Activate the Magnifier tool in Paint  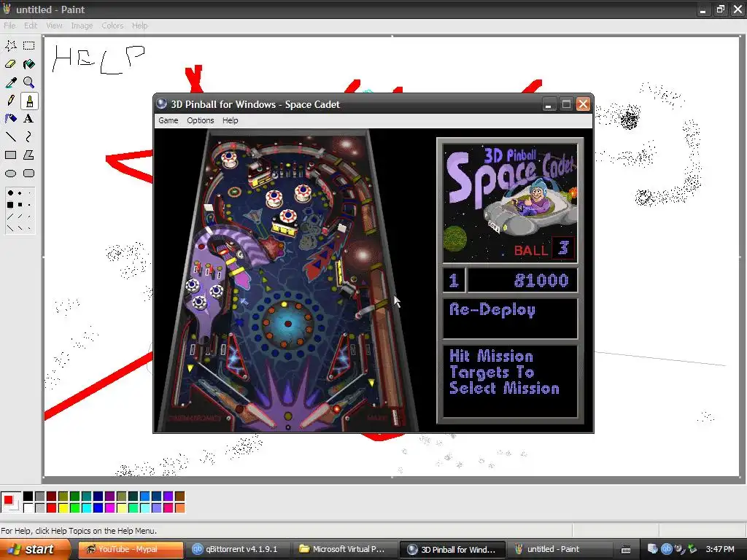[x=29, y=83]
